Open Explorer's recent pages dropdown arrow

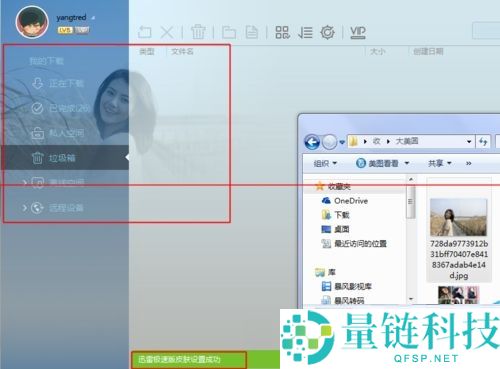point(342,142)
